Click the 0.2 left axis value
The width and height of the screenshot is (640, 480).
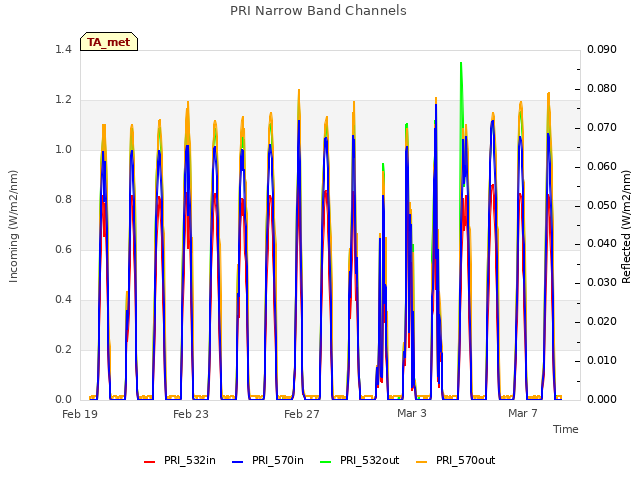(63, 349)
